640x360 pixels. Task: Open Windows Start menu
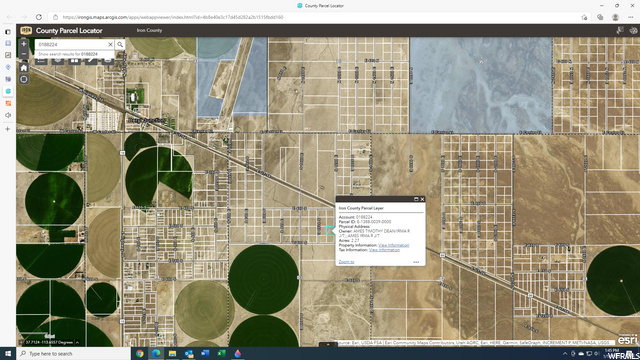[8, 353]
